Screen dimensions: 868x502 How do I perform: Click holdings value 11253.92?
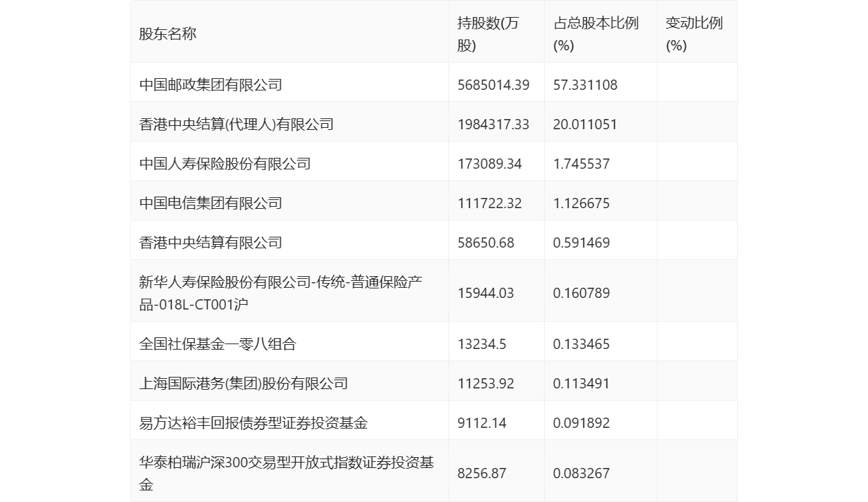click(486, 384)
